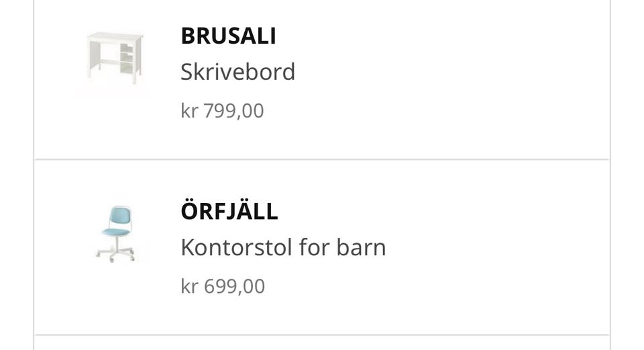Viewport: 644px width, 350px height.
Task: Click the word 'barn' in the chair description
Action: tap(361, 248)
